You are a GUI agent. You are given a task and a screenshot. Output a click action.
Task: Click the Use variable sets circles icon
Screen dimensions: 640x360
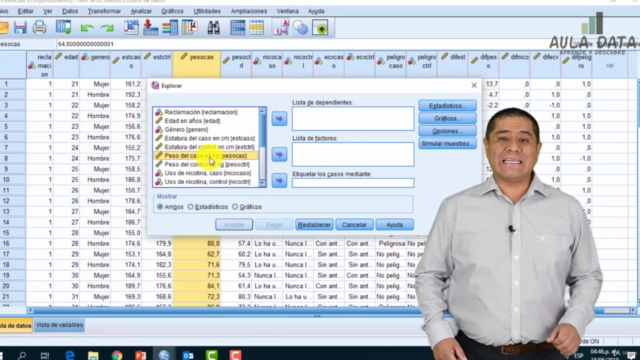pos(300,28)
